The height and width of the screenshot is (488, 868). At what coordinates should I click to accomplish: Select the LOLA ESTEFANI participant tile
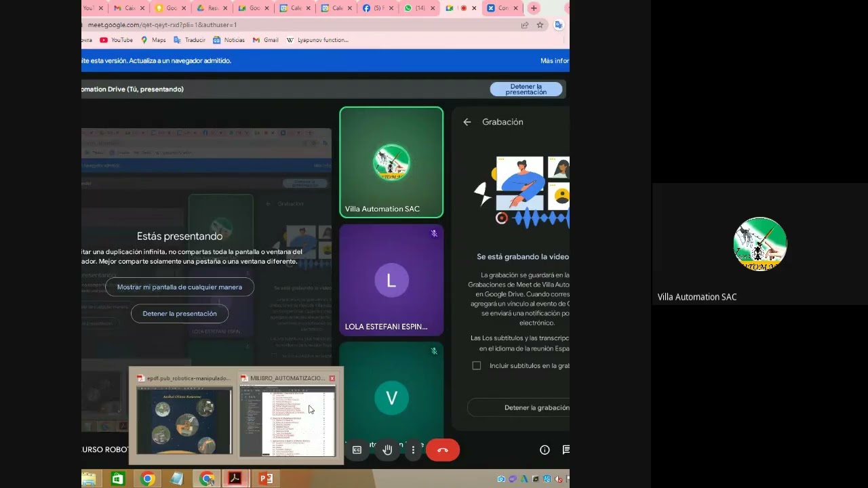(391, 280)
